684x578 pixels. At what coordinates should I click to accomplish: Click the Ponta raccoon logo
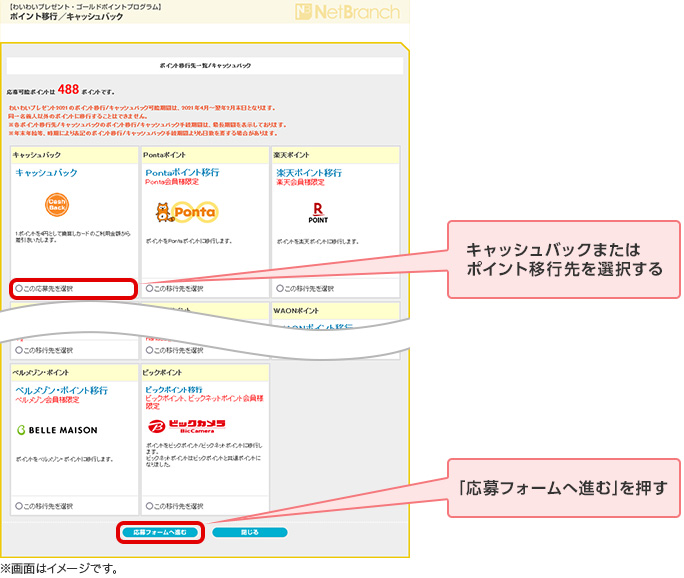click(186, 211)
